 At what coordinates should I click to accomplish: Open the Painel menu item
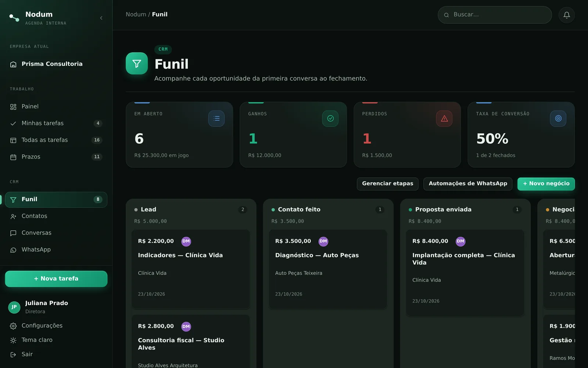point(56,106)
